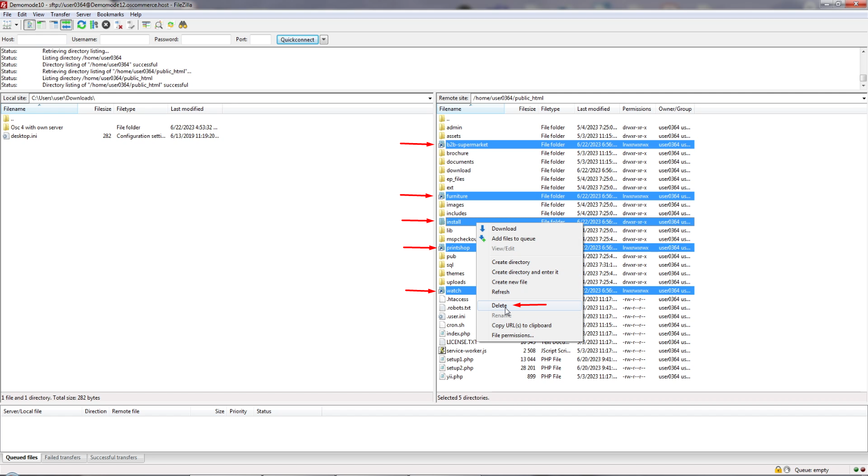
Task: Click the message log vertical scrollbar
Action: point(863,78)
